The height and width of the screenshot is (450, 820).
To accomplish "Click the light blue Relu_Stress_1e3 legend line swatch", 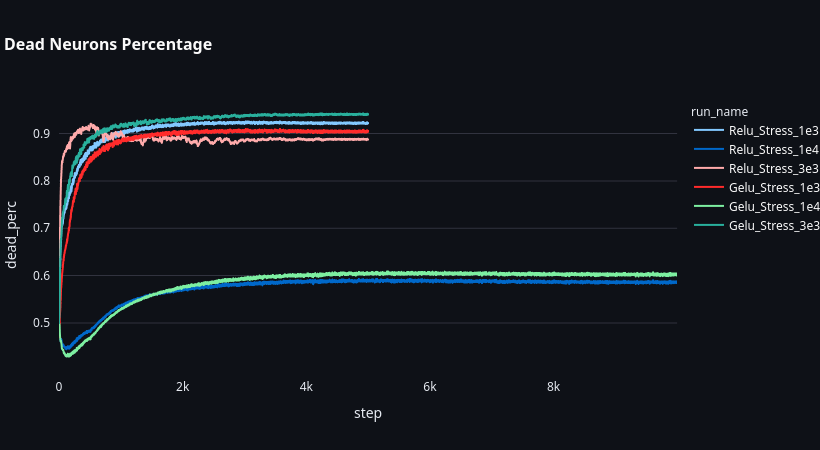I will tap(708, 130).
